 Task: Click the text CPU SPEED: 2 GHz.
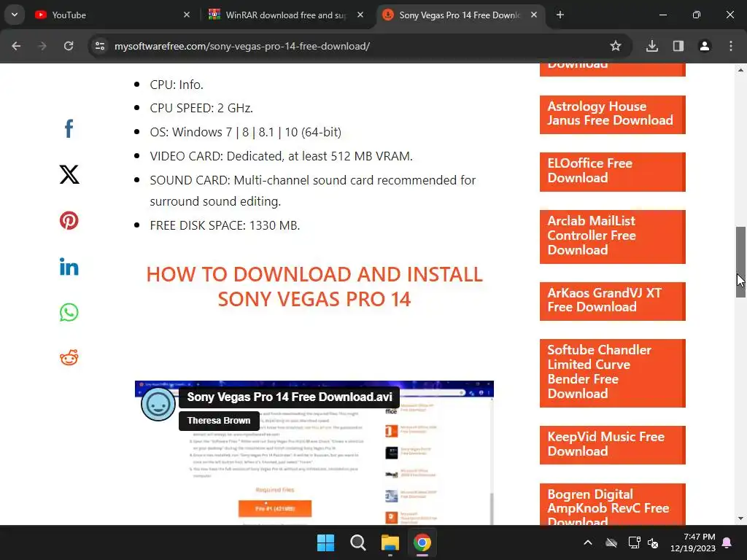coord(201,108)
